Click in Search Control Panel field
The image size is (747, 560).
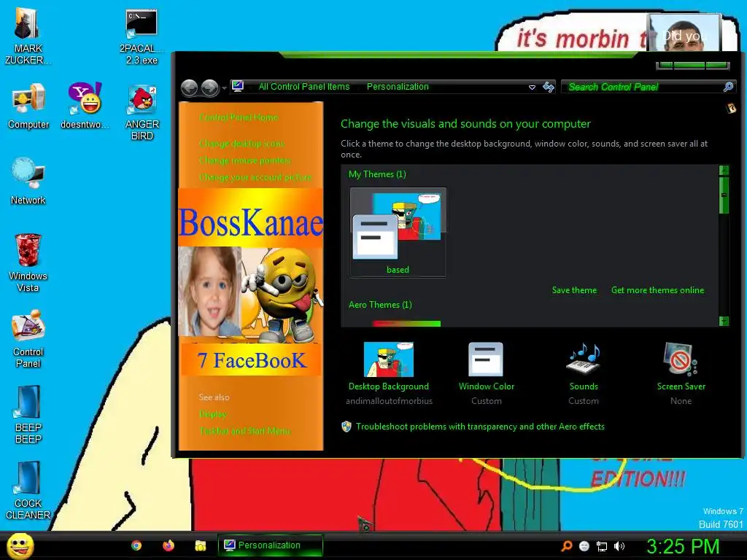coord(643,87)
